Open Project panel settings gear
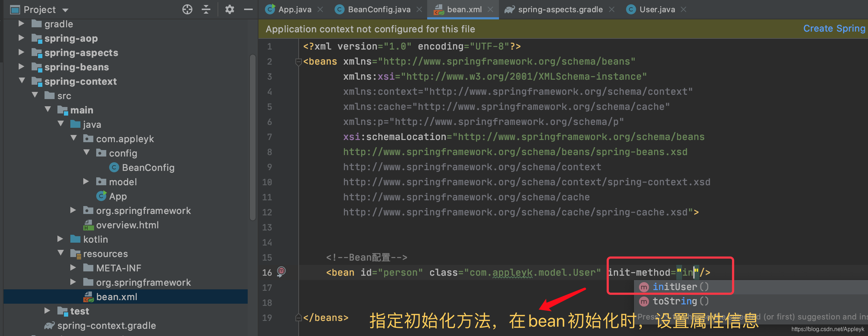The image size is (868, 336). pos(230,9)
